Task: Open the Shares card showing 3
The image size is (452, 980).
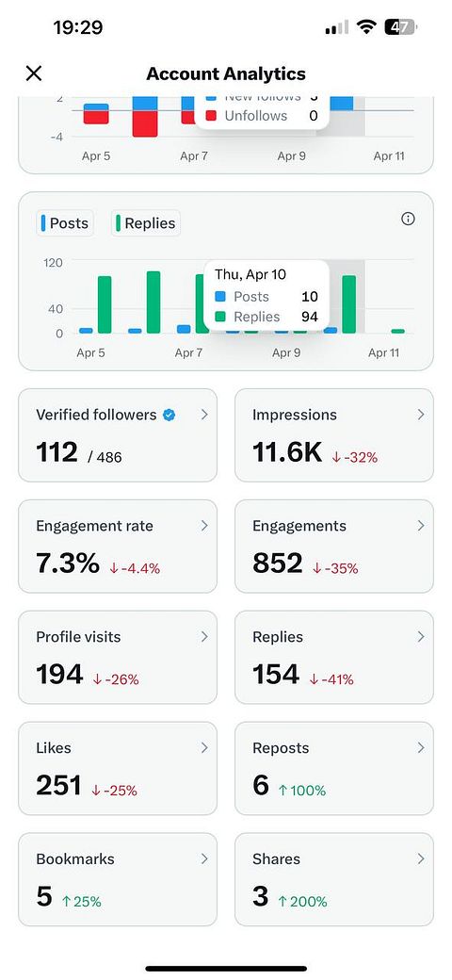Action: (334, 879)
